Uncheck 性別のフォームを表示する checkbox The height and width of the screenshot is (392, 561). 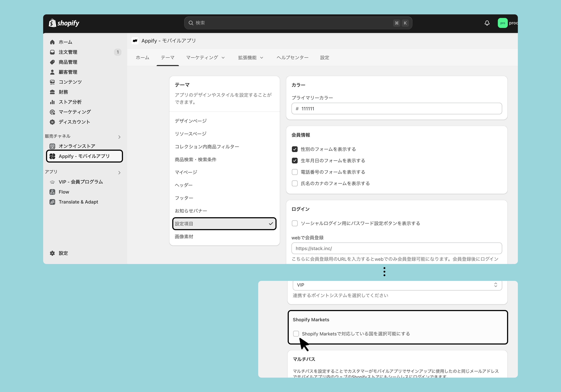tap(295, 149)
